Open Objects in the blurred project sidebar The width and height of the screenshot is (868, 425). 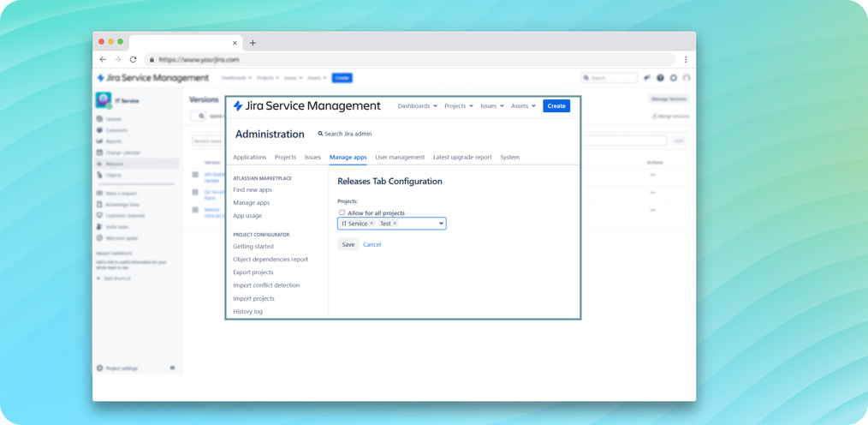(109, 175)
